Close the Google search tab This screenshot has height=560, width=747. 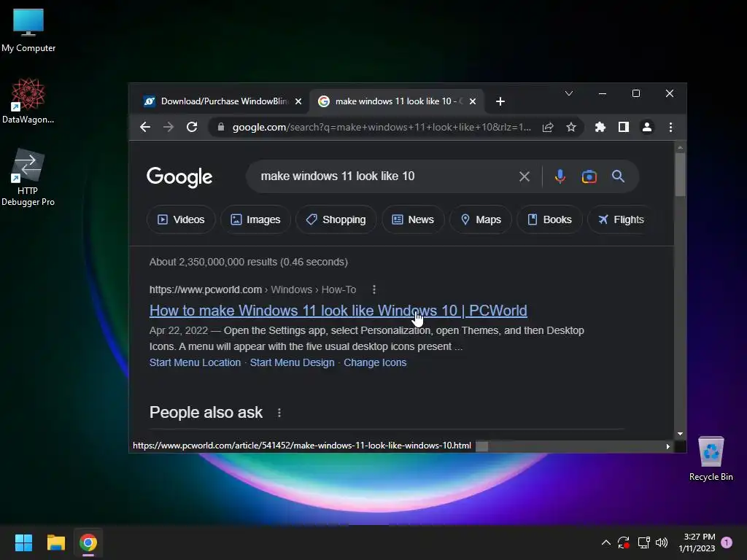(473, 101)
